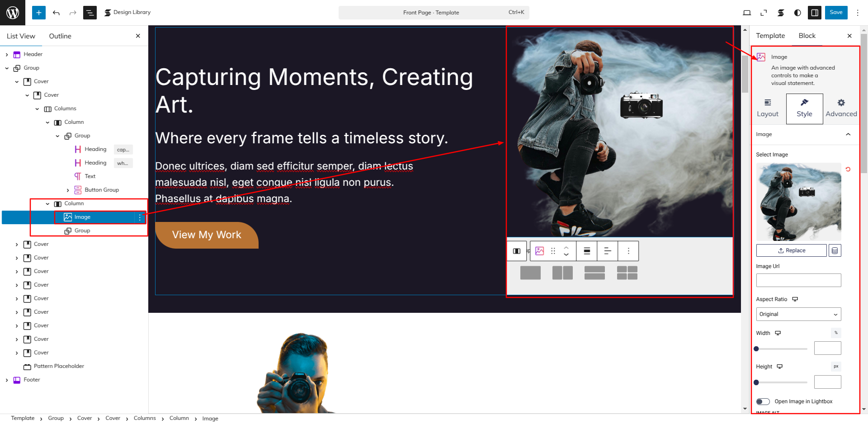Click the selected image thumbnail preview
The image size is (868, 424).
798,202
